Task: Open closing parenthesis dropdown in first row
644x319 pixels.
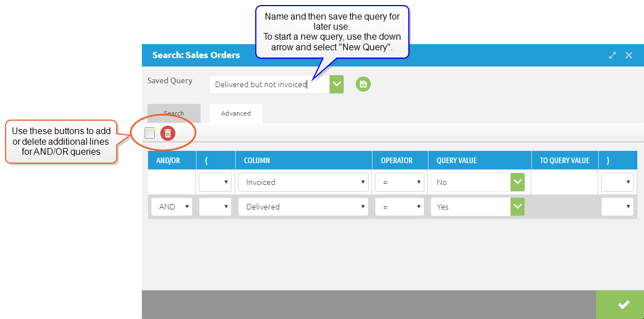Action: pos(617,182)
